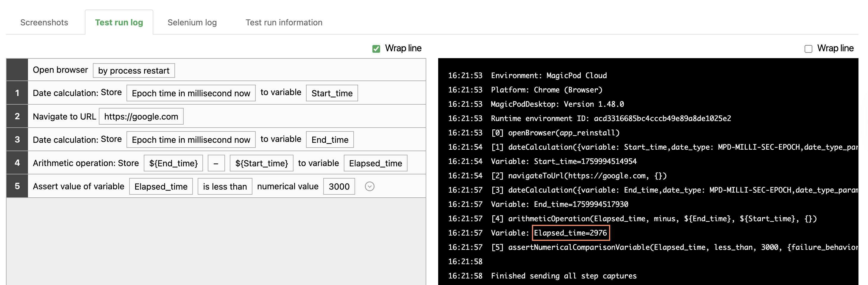Screen dimensions: 868x285
Task: Click the 'Navigate to URL' step label
Action: click(64, 116)
